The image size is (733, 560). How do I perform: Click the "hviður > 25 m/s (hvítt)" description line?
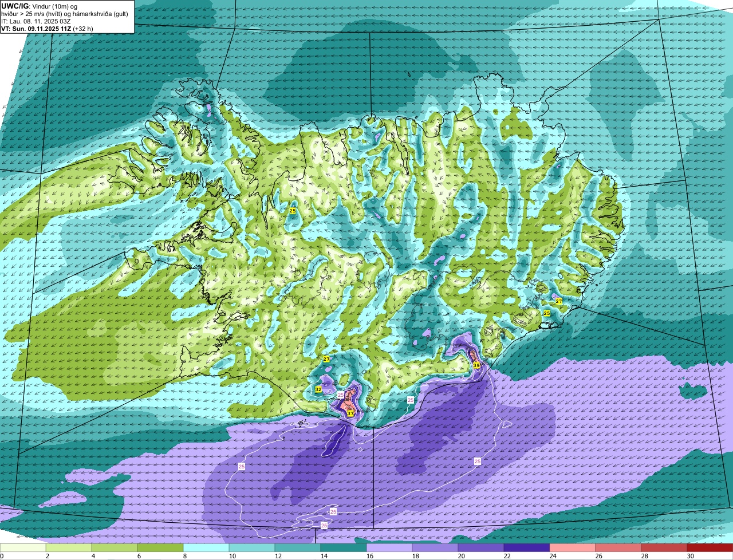65,13
